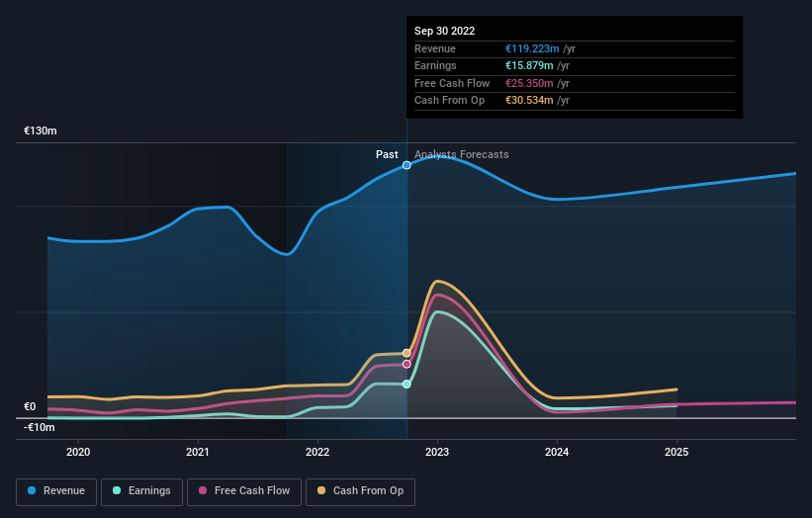This screenshot has width=812, height=518.
Task: Click the Earnings row label in tooltip
Action: click(x=435, y=65)
